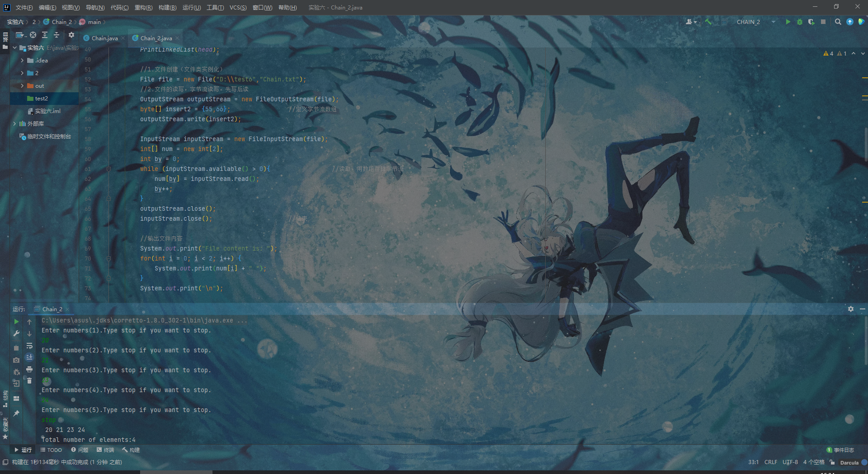The width and height of the screenshot is (868, 474).
Task: Open the CRLF line separator dropdown
Action: [771, 462]
